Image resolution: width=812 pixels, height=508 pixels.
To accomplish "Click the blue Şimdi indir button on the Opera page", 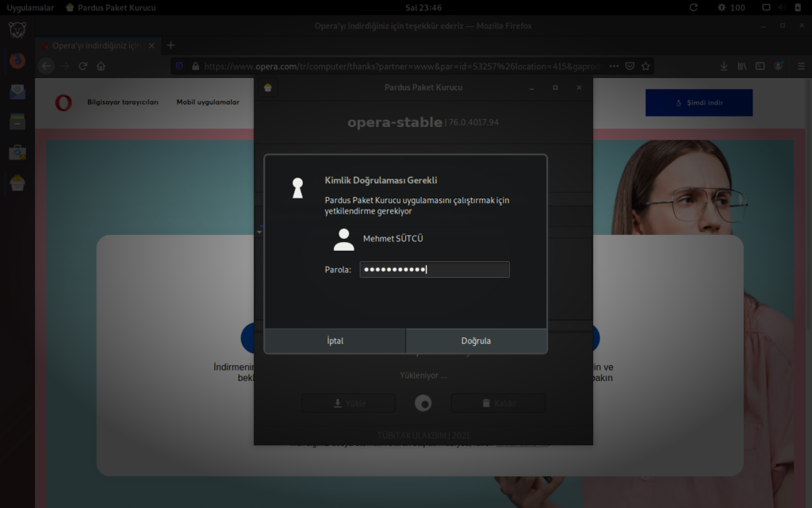I will 699,102.
